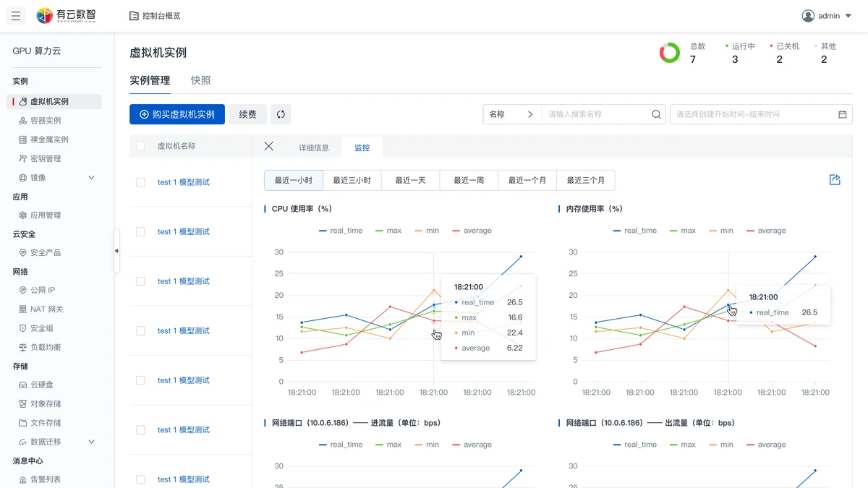Click the 密钥管理 sidebar icon

pos(23,158)
